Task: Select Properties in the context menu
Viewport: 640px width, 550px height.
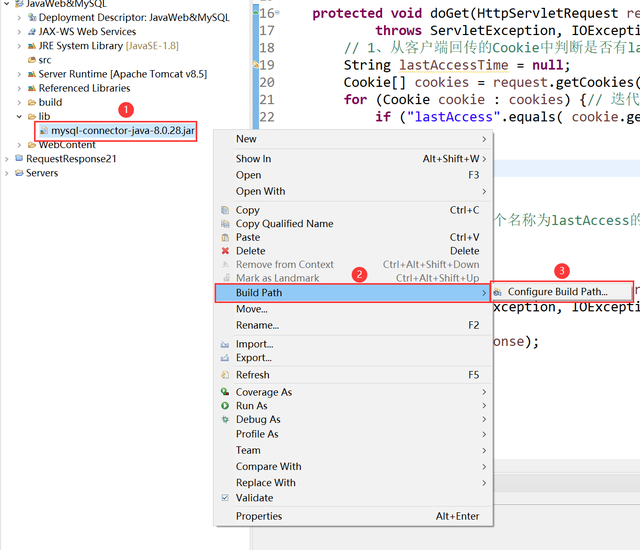Action: pos(353,516)
